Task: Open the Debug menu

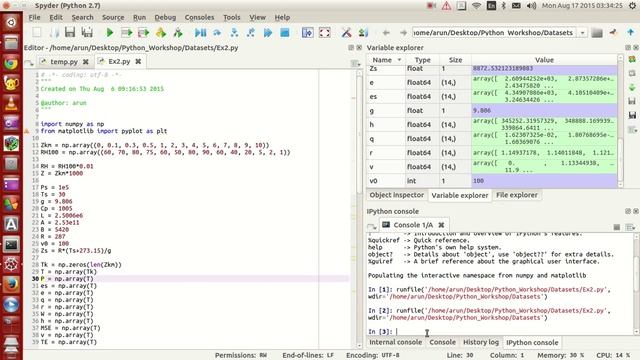Action: coord(165,17)
